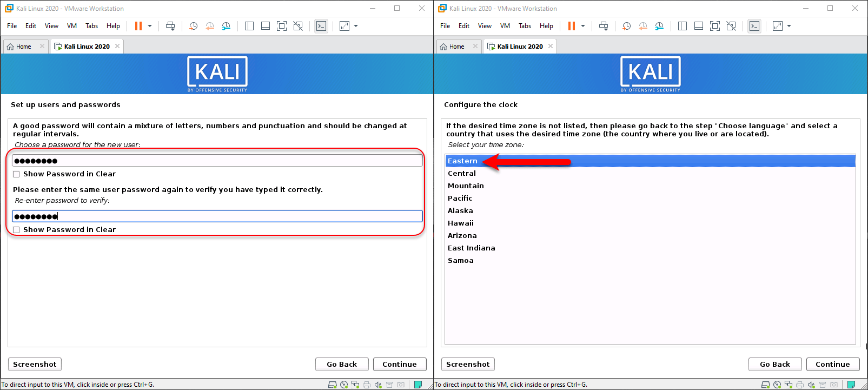
Task: Revert to snapshot in the right window toolbar
Action: click(643, 26)
